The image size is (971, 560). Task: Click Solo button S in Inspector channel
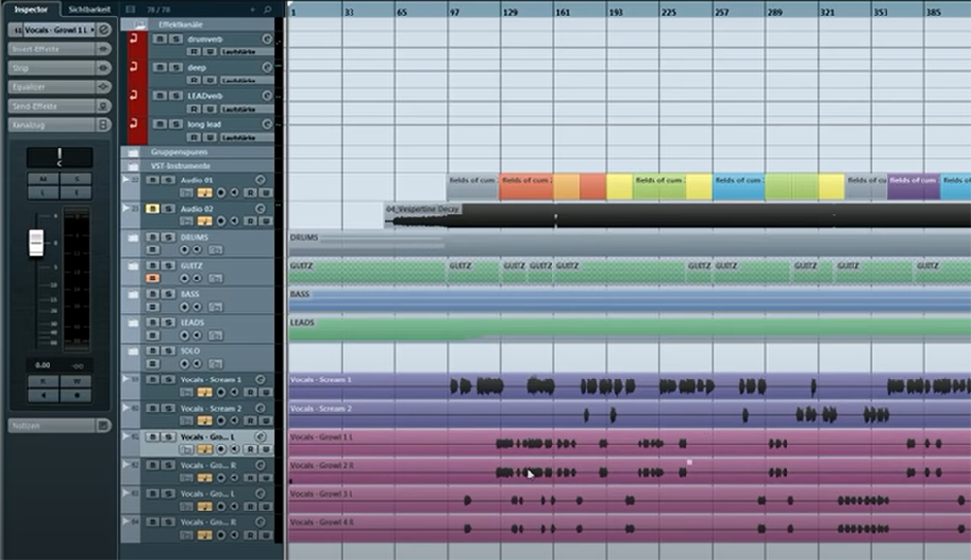(x=76, y=179)
